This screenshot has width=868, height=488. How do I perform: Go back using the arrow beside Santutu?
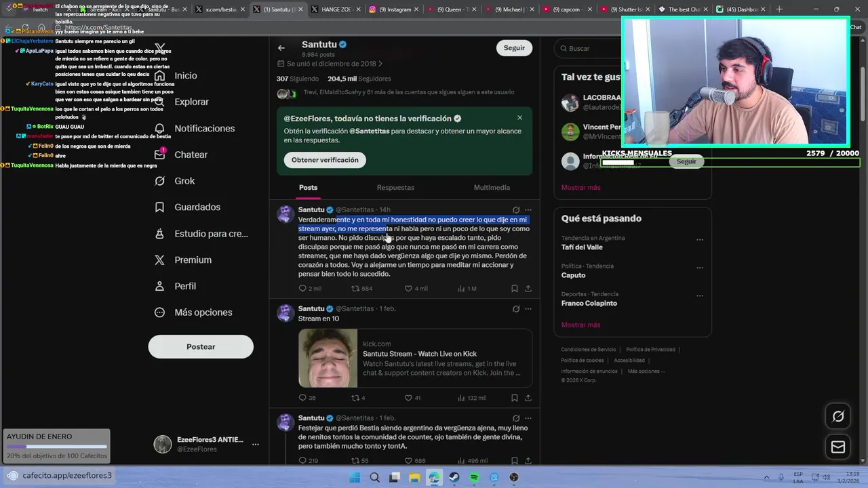tap(281, 48)
